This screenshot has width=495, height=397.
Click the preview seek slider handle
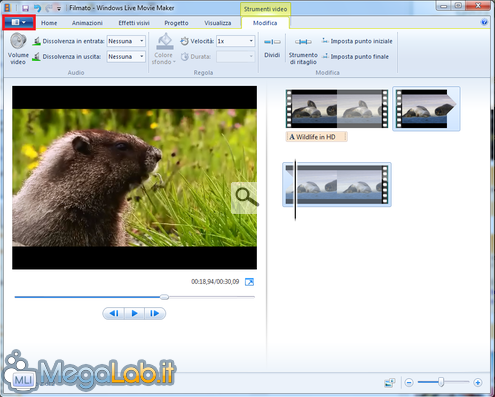[x=164, y=297]
